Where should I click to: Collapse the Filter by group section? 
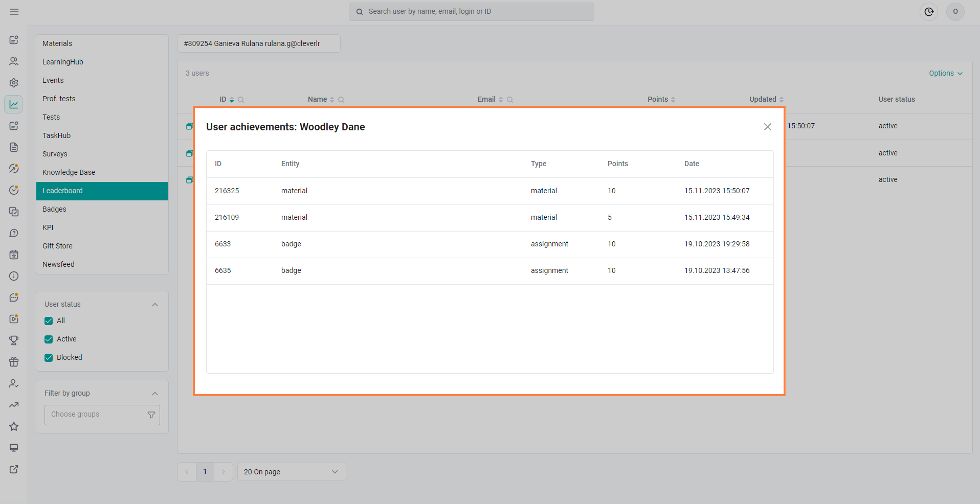pos(155,394)
